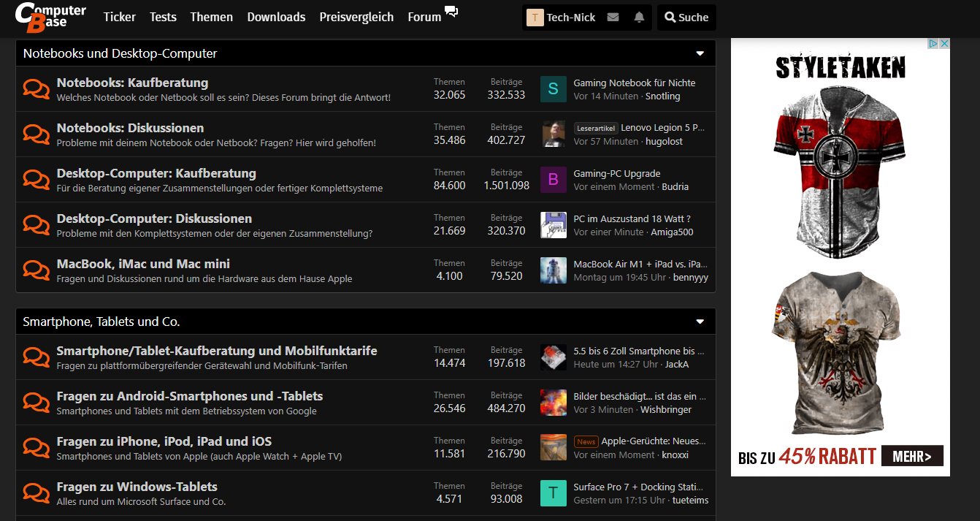The width and height of the screenshot is (980, 521).
Task: Close the ad using the X icon
Action: tap(944, 44)
